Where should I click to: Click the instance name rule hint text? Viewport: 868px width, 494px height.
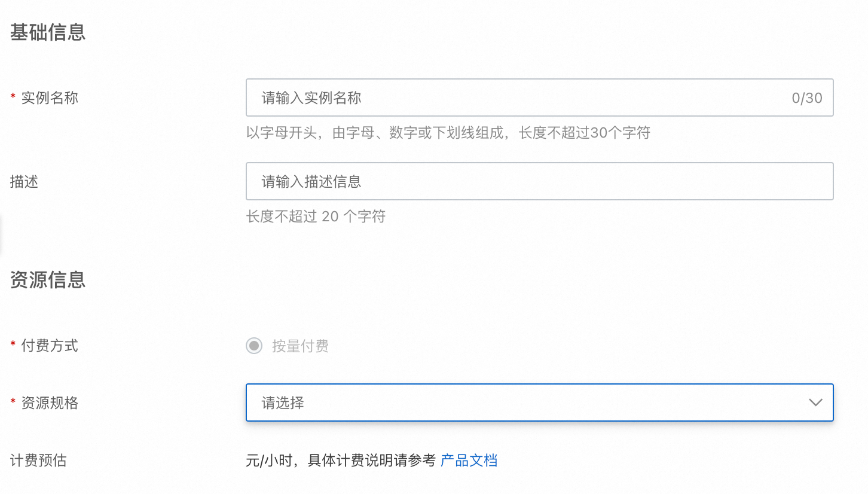pyautogui.click(x=448, y=133)
